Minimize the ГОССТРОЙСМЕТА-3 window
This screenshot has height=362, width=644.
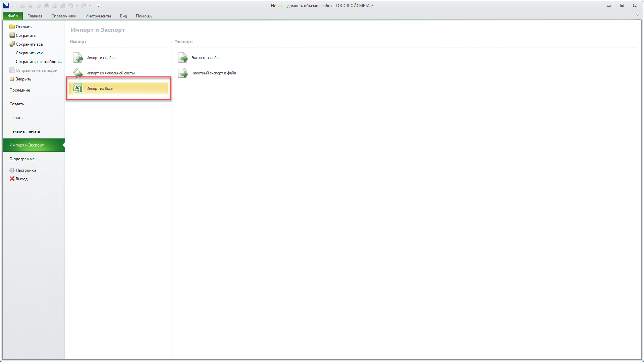coord(609,6)
